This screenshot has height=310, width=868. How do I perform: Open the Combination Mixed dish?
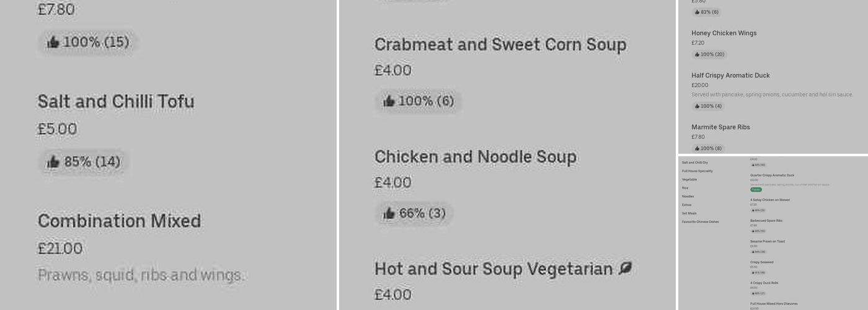click(119, 221)
